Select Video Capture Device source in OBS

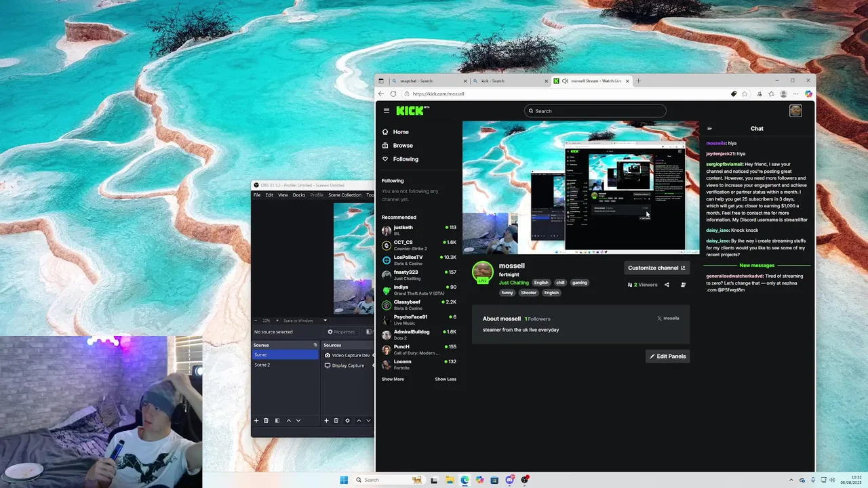coord(348,355)
